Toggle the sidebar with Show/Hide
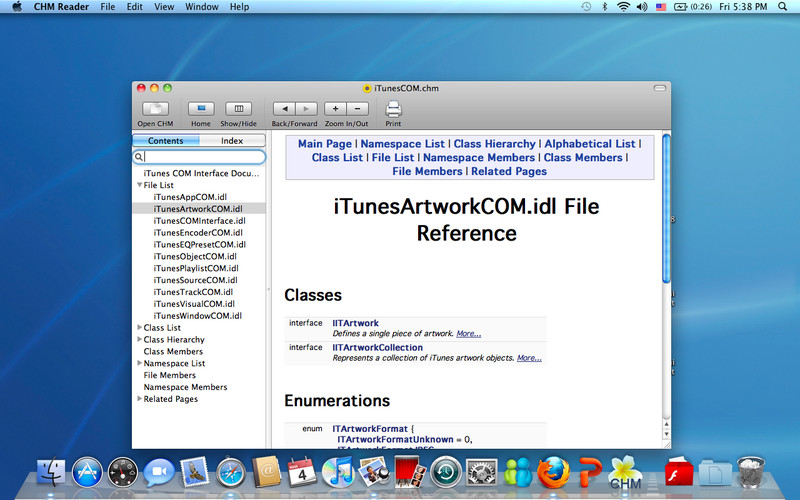The width and height of the screenshot is (800, 500). click(x=239, y=109)
